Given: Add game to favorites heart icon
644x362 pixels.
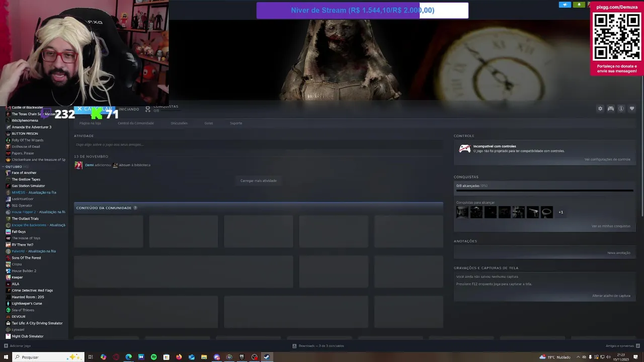Looking at the screenshot, I should click(632, 109).
